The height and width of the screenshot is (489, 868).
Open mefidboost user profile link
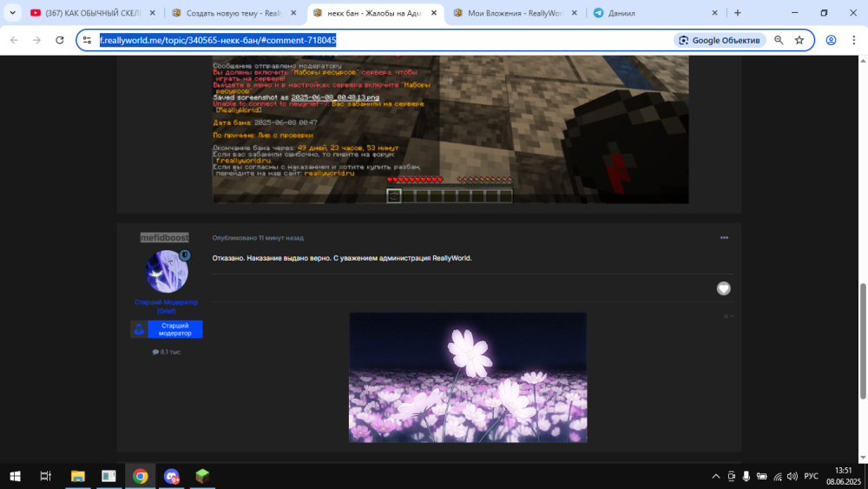pyautogui.click(x=164, y=238)
